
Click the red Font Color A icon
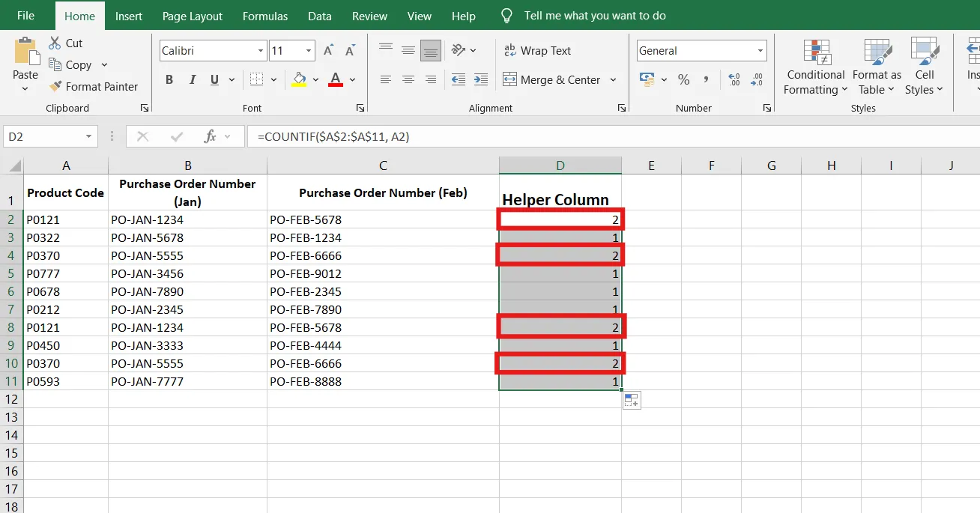pos(336,79)
